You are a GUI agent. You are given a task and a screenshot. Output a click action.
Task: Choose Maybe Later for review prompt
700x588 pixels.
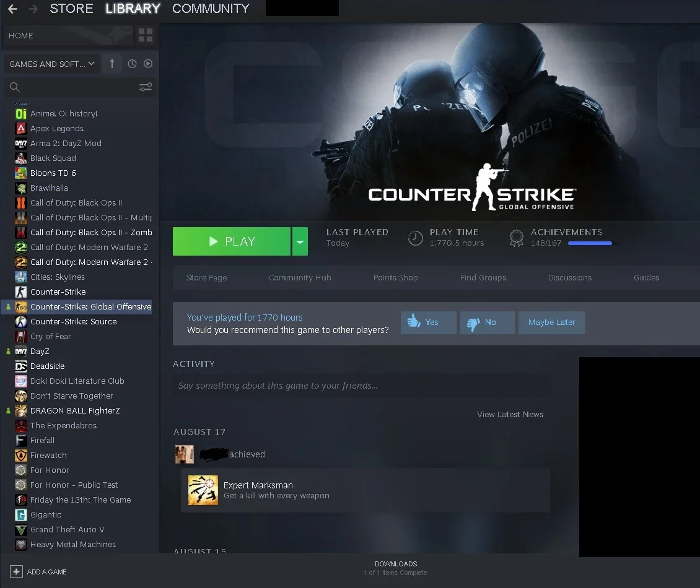[x=552, y=322]
